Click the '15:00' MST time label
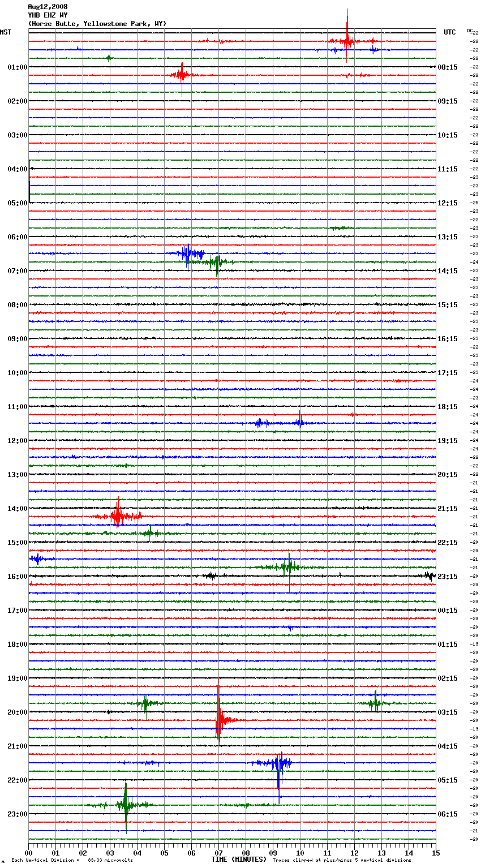Image resolution: width=481 pixels, height=868 pixels. pyautogui.click(x=18, y=543)
